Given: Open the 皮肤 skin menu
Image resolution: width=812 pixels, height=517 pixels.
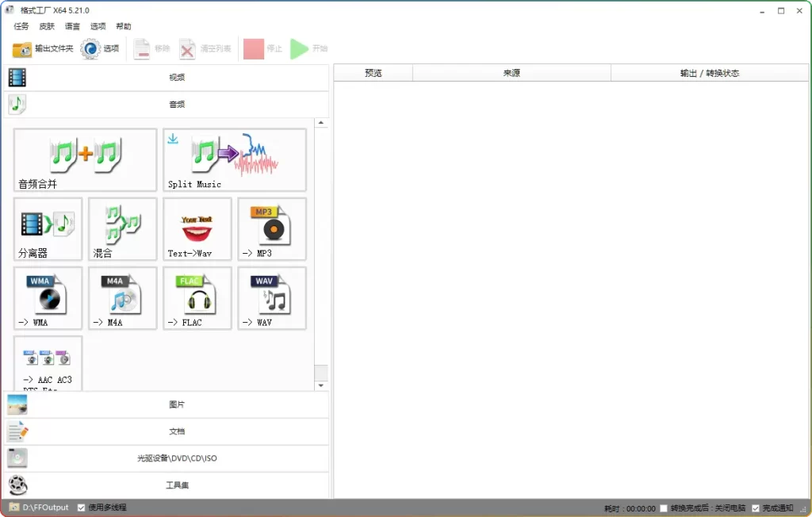Looking at the screenshot, I should pyautogui.click(x=47, y=26).
